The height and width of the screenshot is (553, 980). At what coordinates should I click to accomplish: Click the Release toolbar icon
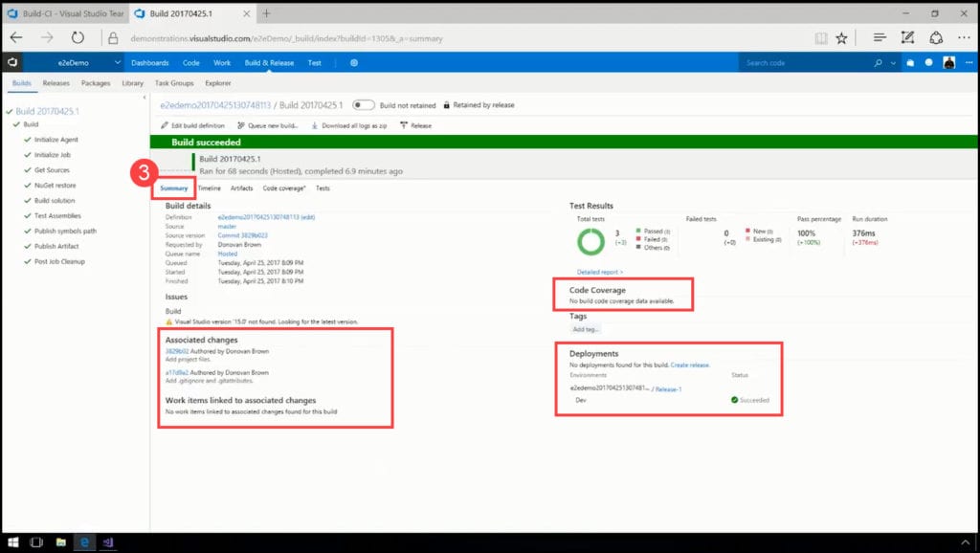[404, 125]
